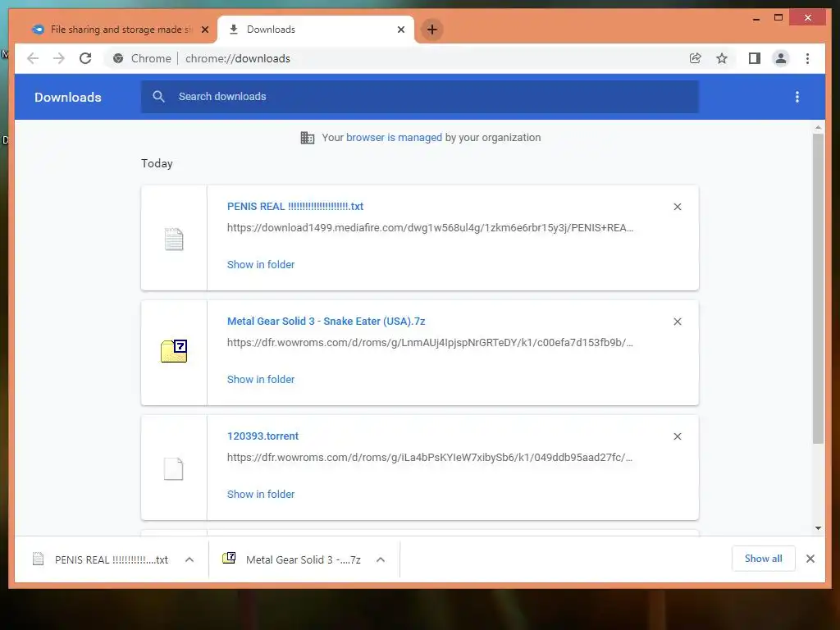Open the browser is managed link
The width and height of the screenshot is (840, 630).
[394, 138]
